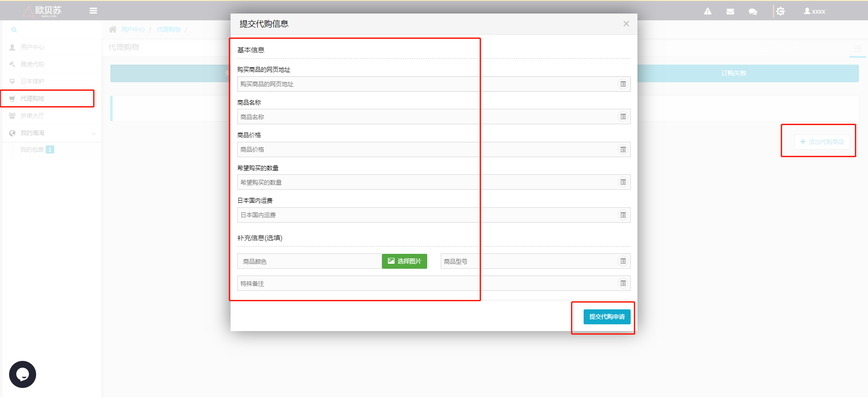This screenshot has height=397, width=868.
Task: Click the 希望购买的数量 input field
Action: 434,182
